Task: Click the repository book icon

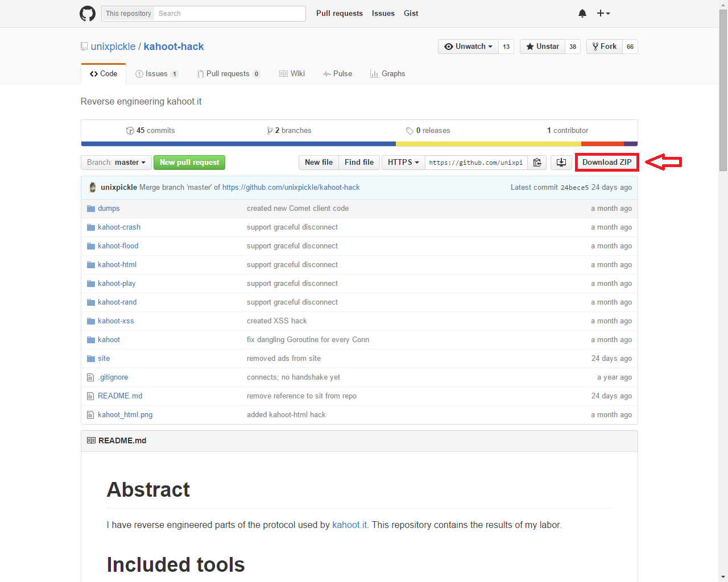Action: click(84, 47)
